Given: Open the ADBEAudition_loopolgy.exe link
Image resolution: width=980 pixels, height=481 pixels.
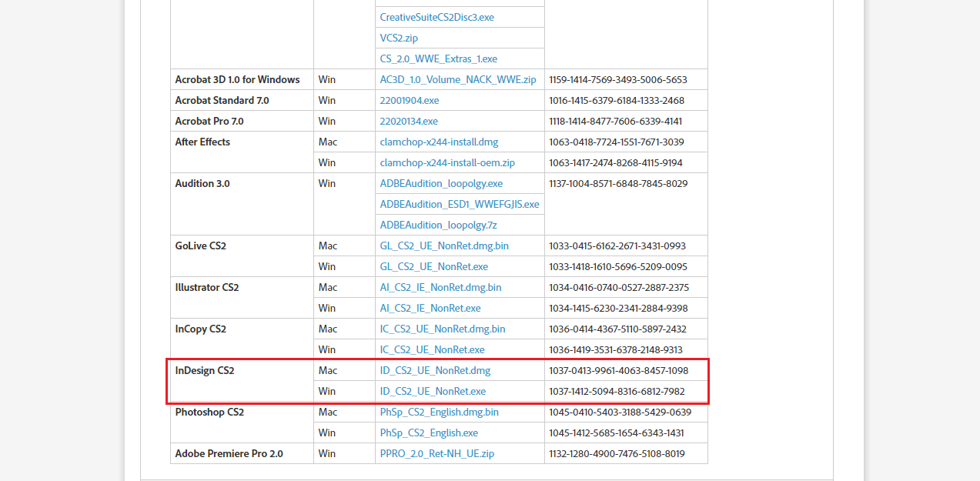Looking at the screenshot, I should pos(441,183).
